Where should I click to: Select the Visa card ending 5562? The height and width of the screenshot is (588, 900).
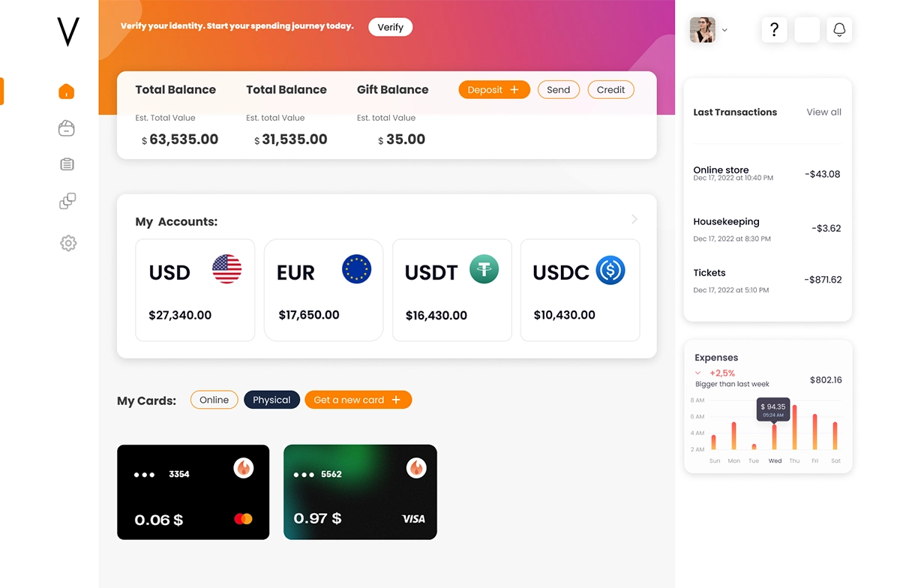pos(360,492)
